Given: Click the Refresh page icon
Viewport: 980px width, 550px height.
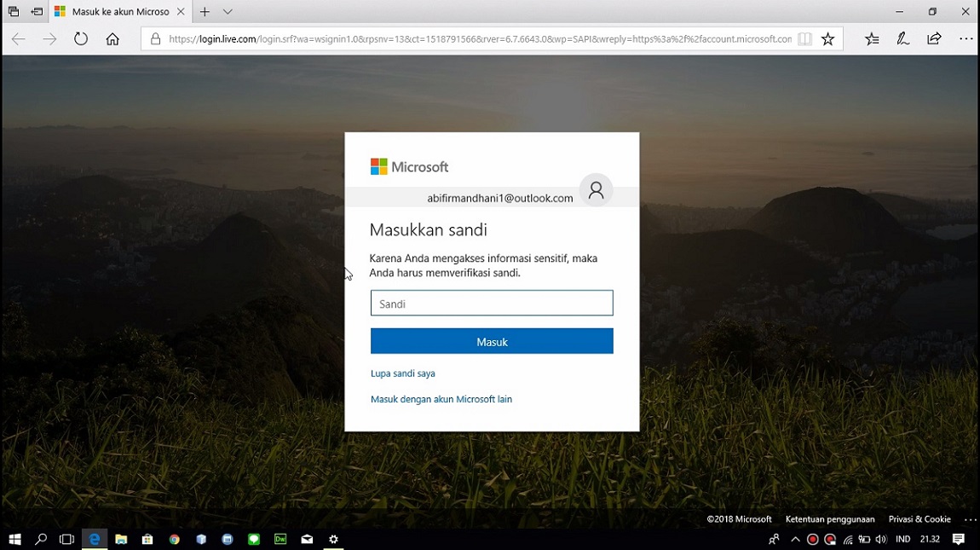Looking at the screenshot, I should 81,39.
